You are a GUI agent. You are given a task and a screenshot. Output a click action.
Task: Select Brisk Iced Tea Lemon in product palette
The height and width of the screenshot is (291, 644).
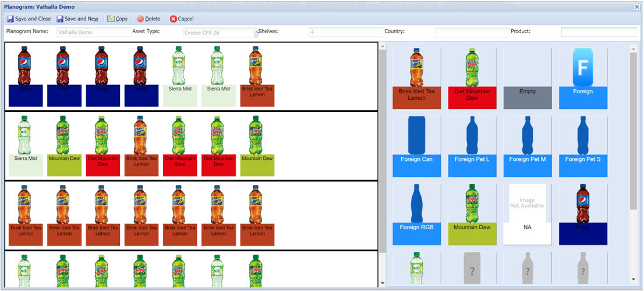[x=416, y=78]
